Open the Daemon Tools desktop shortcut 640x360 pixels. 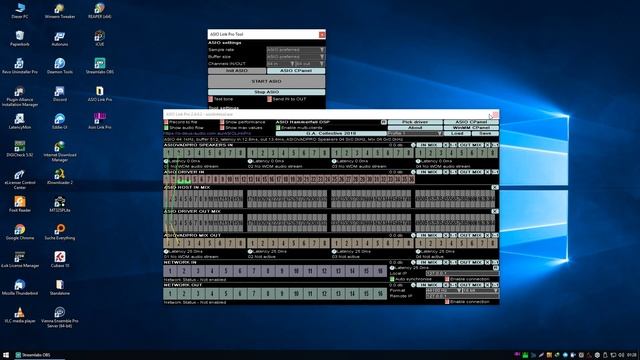pyautogui.click(x=60, y=66)
